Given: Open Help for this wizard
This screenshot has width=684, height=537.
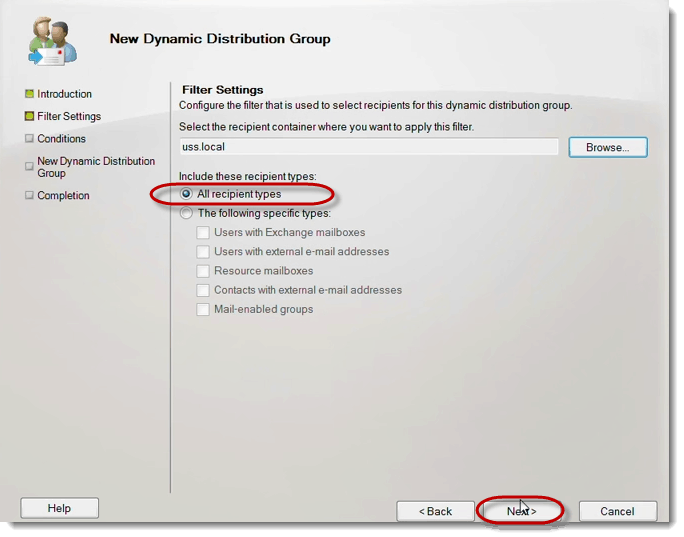Looking at the screenshot, I should click(x=59, y=508).
